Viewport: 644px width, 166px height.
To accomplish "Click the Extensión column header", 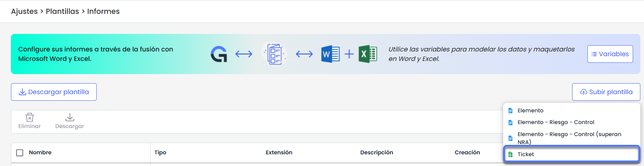I will 279,153.
